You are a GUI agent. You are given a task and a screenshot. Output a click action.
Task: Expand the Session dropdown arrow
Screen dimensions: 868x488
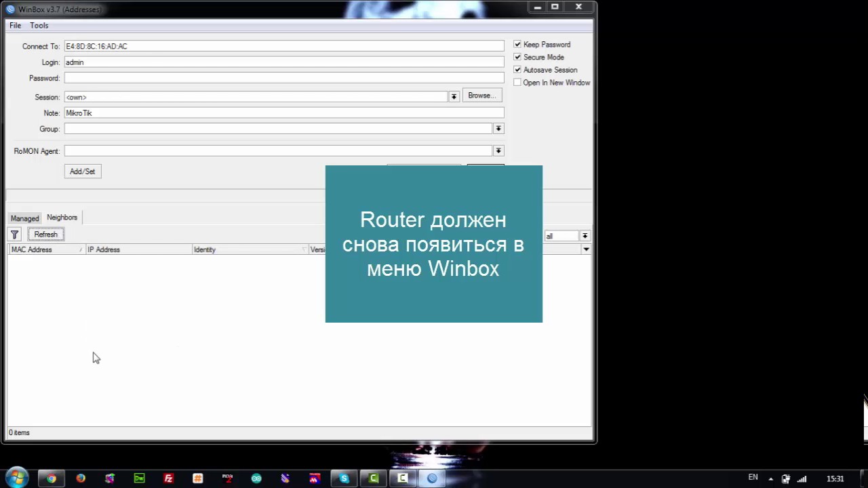tap(454, 97)
